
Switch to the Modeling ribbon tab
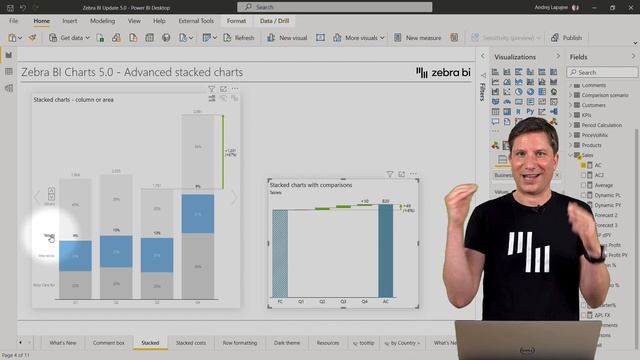click(x=102, y=20)
